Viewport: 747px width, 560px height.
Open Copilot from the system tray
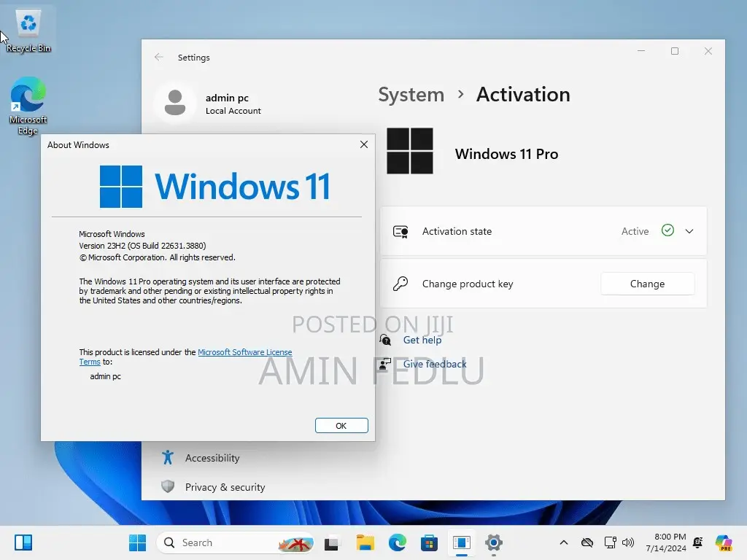(724, 542)
